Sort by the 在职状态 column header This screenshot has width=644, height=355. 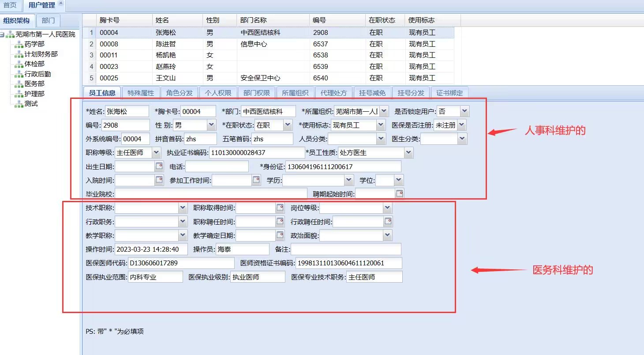[x=386, y=20]
